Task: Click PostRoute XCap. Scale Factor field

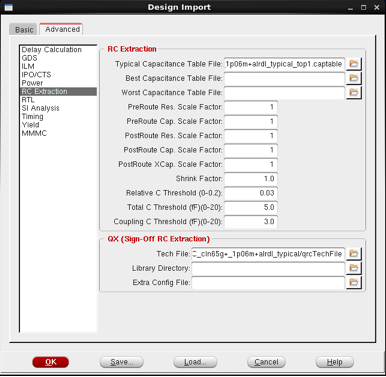Action: pos(251,164)
